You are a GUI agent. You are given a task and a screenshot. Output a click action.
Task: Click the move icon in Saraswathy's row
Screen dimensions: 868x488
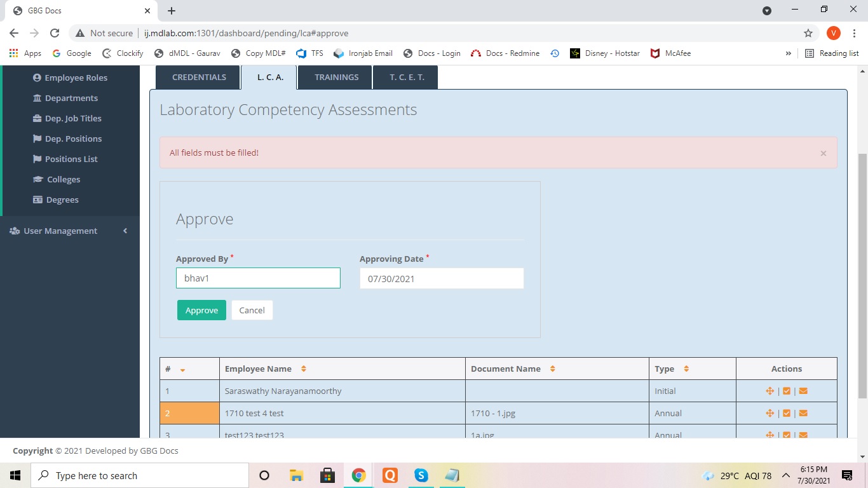770,391
